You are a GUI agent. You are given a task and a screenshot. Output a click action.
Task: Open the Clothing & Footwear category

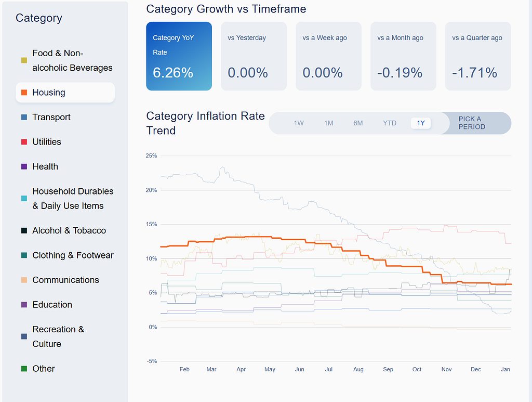click(x=65, y=255)
